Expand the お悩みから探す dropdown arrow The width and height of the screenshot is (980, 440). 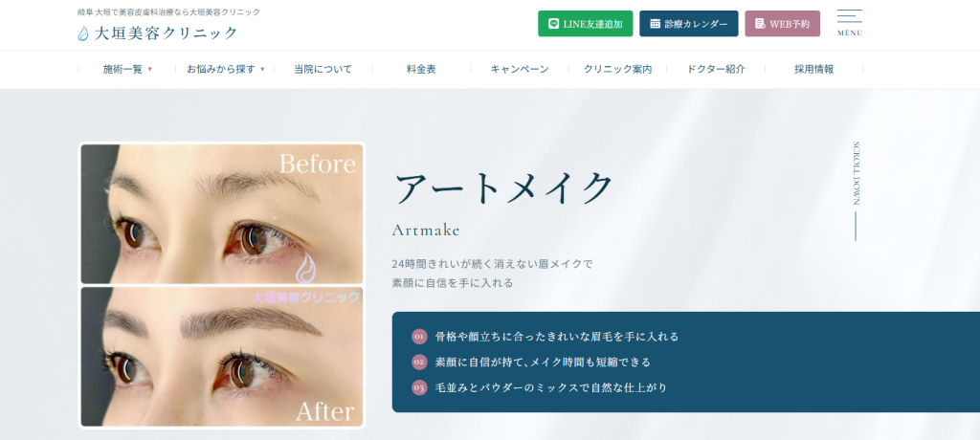click(x=262, y=70)
